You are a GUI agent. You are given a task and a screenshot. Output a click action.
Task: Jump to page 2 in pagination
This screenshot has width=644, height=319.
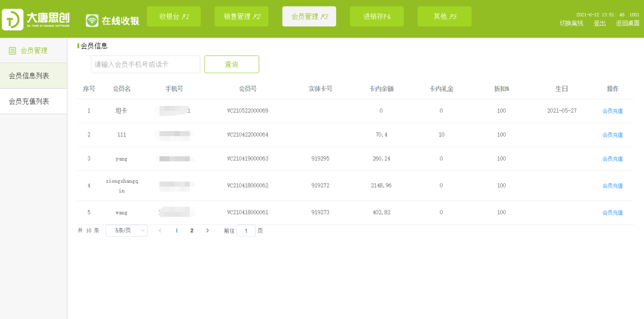click(192, 231)
